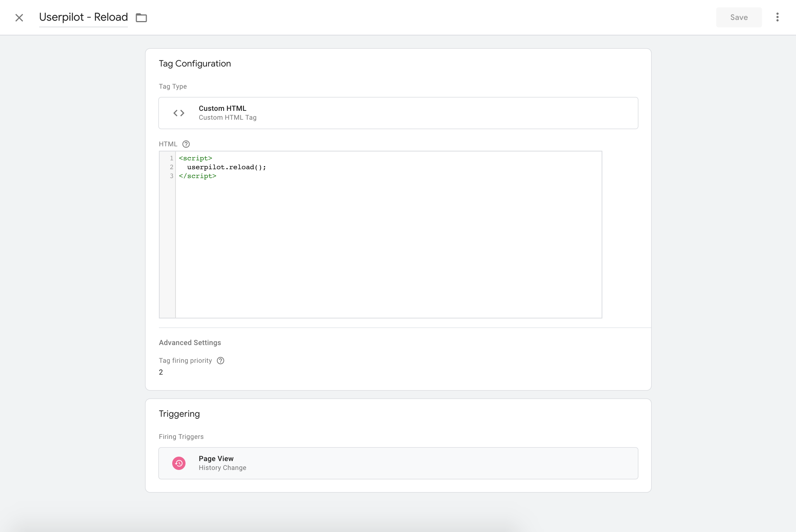The width and height of the screenshot is (796, 532).
Task: Click the closing script tag on line three
Action: coord(197,176)
